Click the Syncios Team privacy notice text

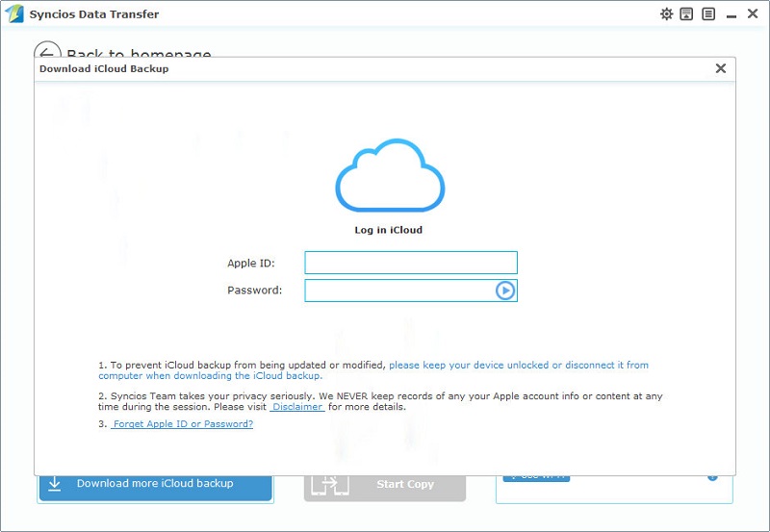[x=380, y=401]
